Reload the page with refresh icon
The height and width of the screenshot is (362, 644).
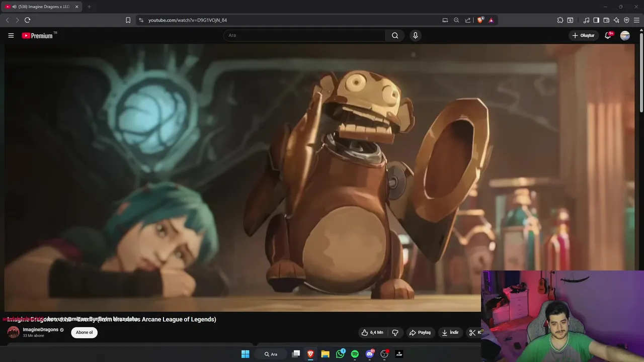click(x=27, y=20)
